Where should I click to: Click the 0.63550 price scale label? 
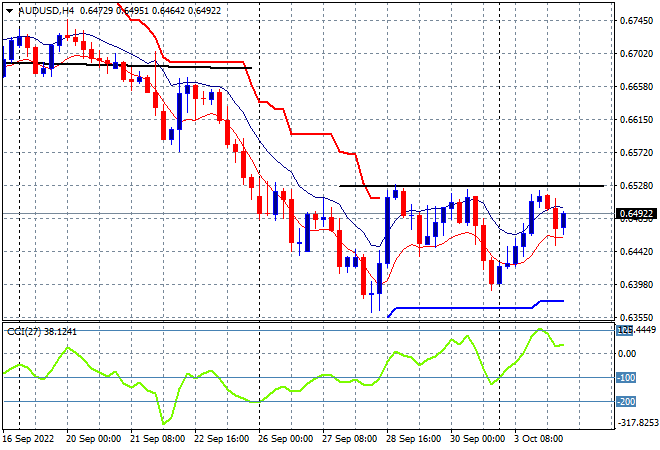click(636, 318)
